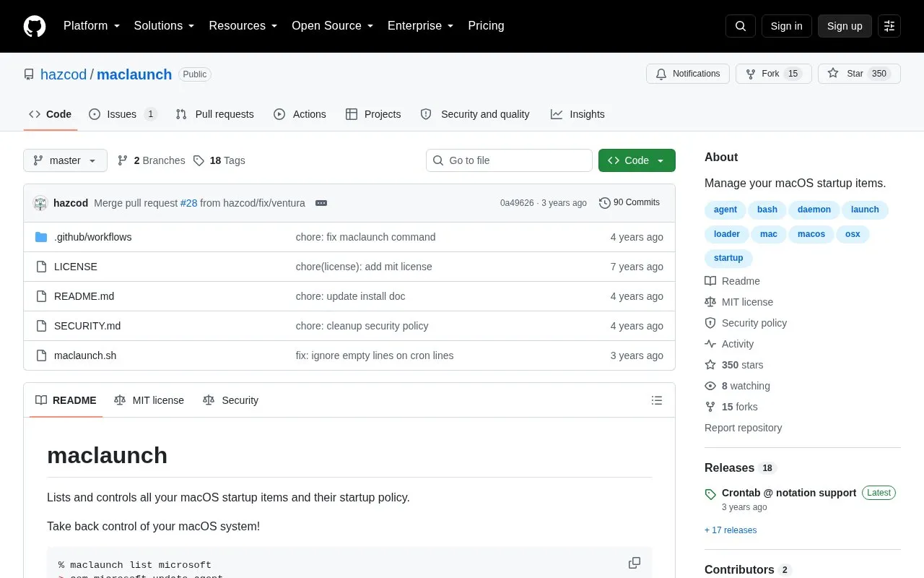Open the Copilot settings icon button
The image size is (924, 578).
pyautogui.click(x=889, y=26)
